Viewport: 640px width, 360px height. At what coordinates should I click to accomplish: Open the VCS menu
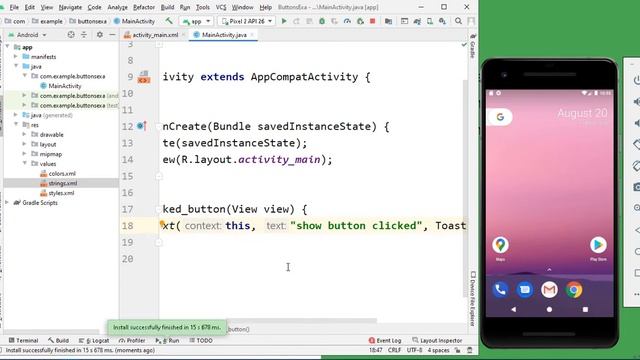point(221,7)
